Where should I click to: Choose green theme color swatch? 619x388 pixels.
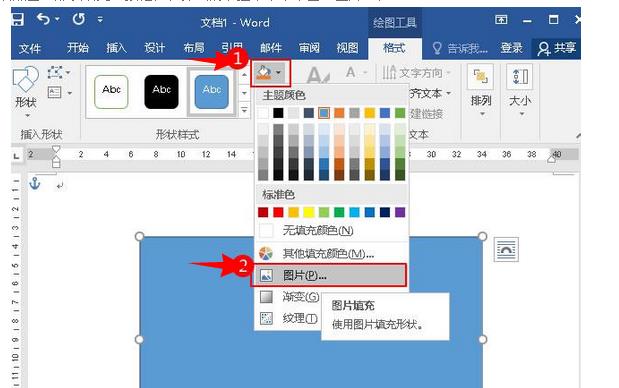[400, 113]
